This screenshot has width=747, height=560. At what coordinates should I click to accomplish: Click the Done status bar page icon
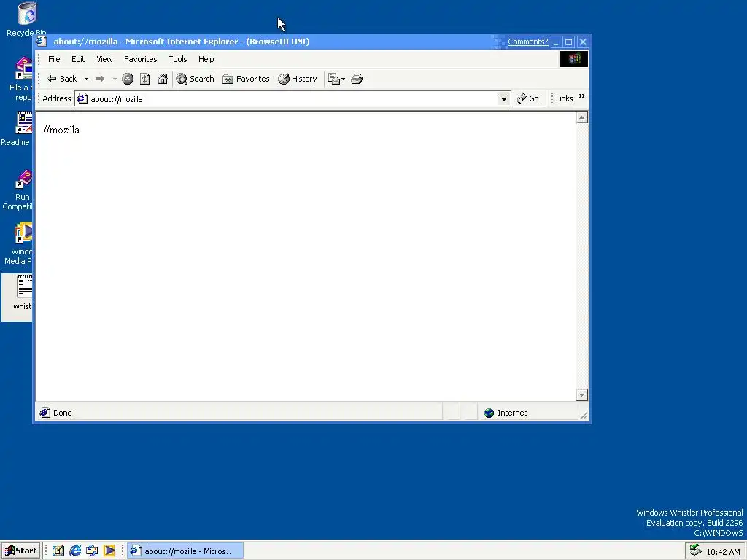pyautogui.click(x=44, y=413)
